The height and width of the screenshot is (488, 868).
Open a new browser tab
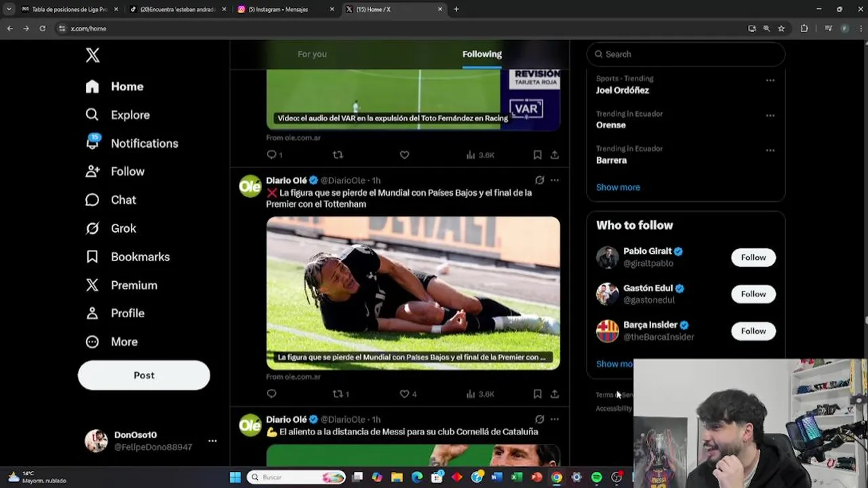(x=456, y=9)
